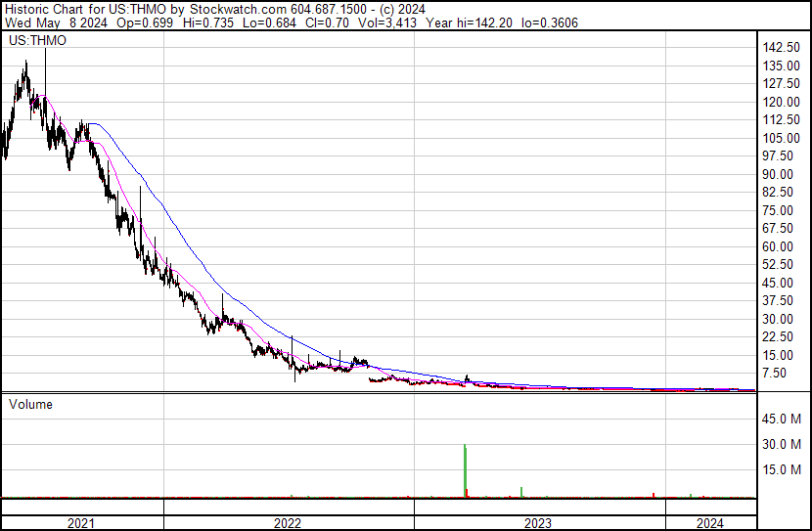The width and height of the screenshot is (812, 531).
Task: Click the Wed May 8 2024 date text
Action: click(49, 22)
